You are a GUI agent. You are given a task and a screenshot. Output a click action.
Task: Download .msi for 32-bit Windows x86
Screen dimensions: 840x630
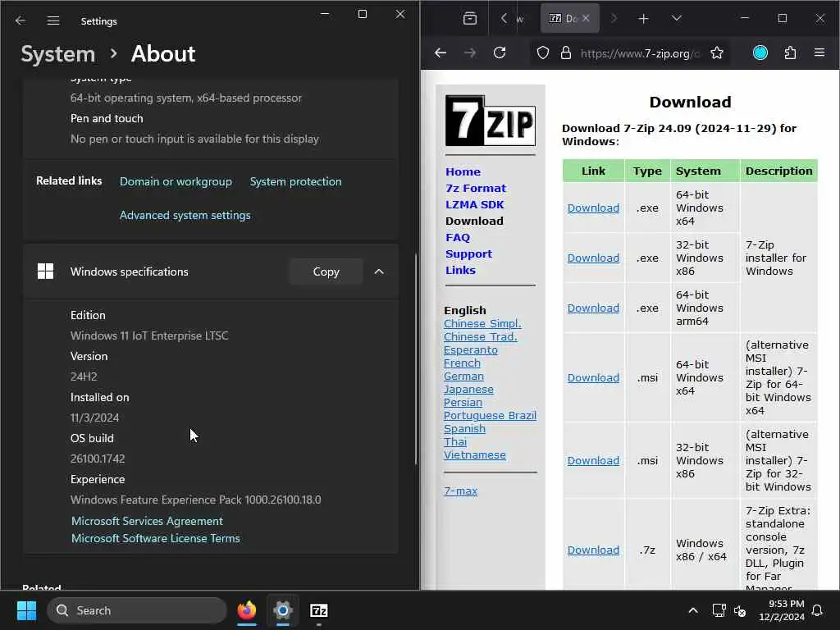point(593,461)
